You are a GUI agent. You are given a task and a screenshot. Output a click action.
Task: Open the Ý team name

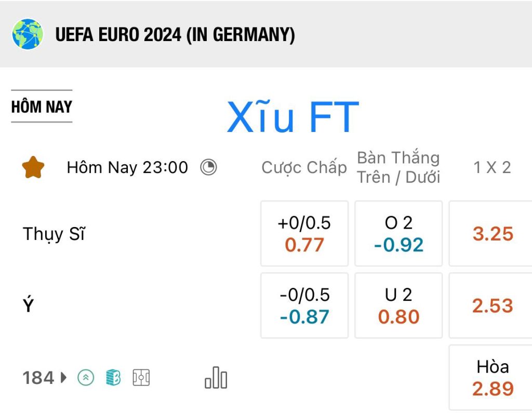click(28, 304)
